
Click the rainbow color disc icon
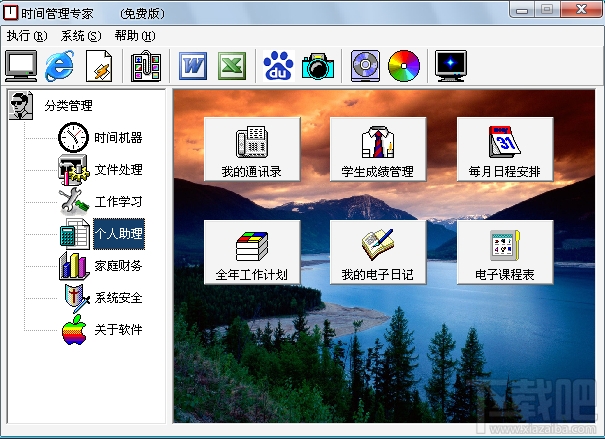click(404, 66)
